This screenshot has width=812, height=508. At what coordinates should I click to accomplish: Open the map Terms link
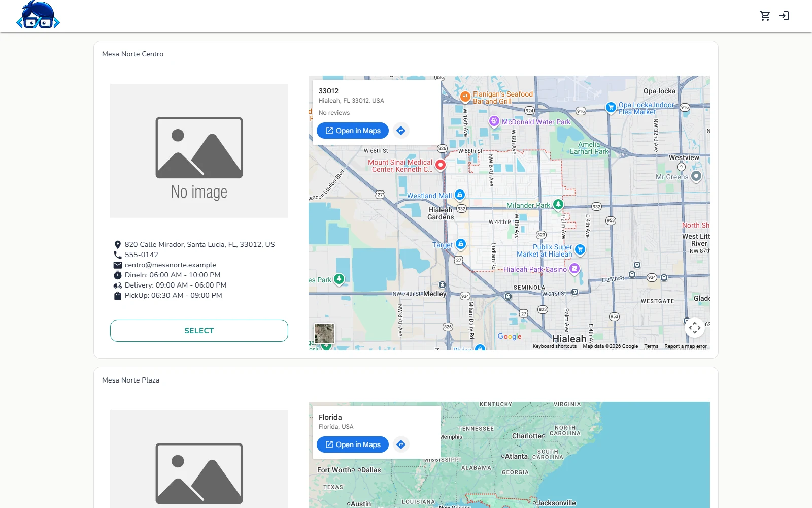(x=651, y=346)
